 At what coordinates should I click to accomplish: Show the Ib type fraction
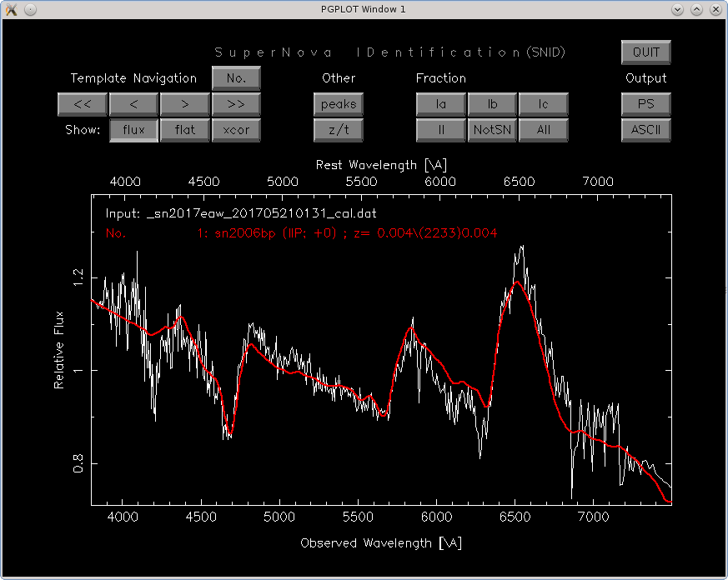(492, 104)
